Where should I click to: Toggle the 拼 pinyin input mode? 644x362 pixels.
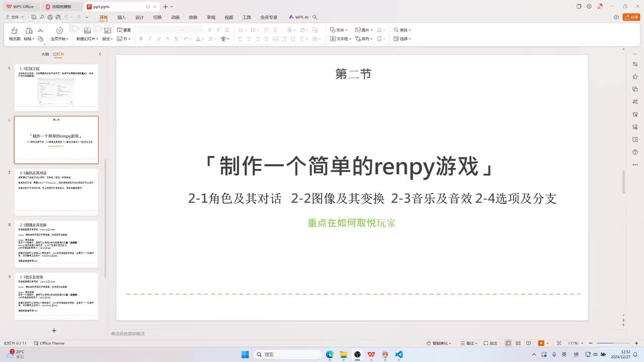point(577,354)
